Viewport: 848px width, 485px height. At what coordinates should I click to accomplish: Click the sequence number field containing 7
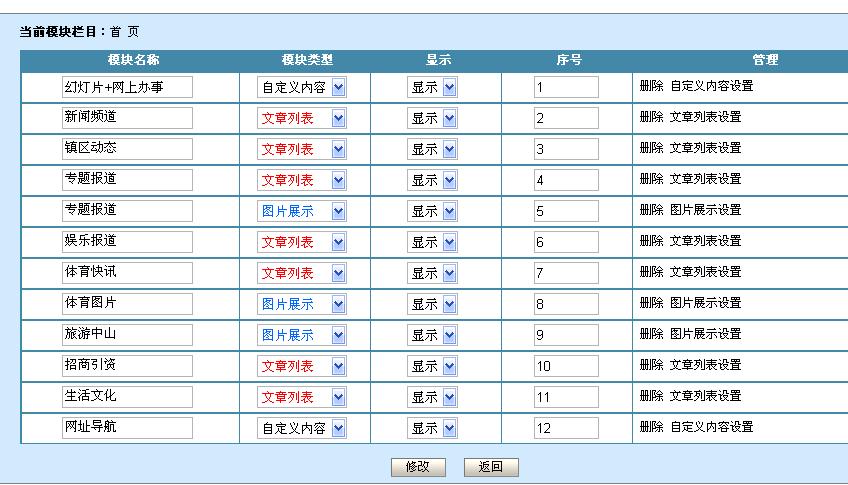point(566,273)
